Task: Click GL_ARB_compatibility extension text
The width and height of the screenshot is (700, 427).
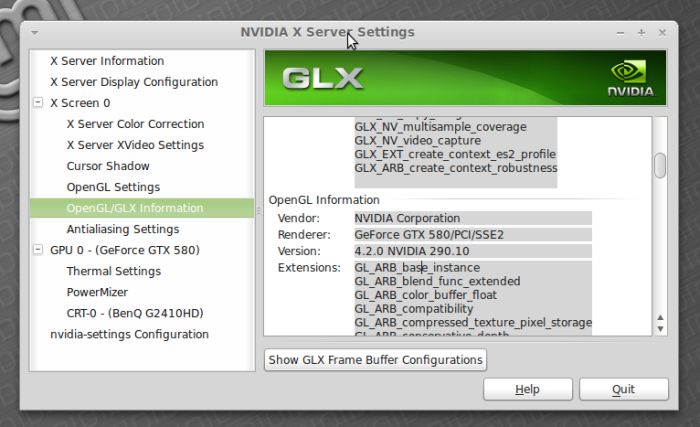Action: pyautogui.click(x=414, y=309)
